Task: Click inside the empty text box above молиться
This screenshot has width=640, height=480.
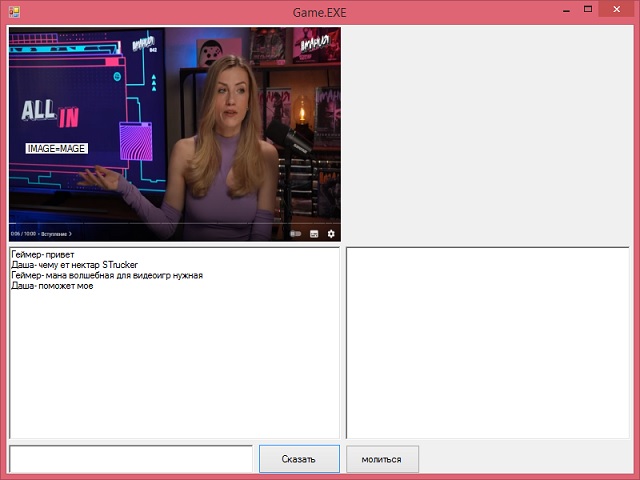Action: click(488, 343)
